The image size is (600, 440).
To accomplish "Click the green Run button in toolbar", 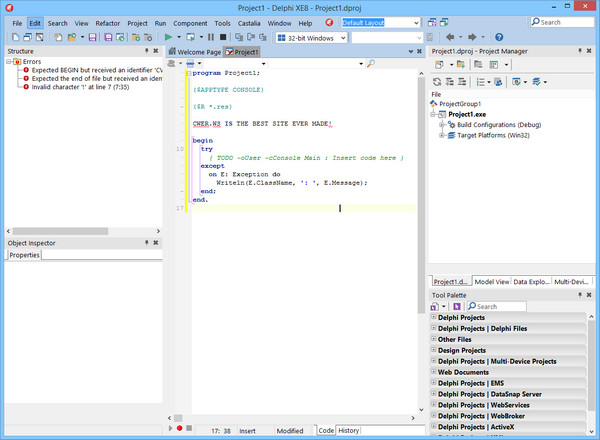I will pos(167,37).
